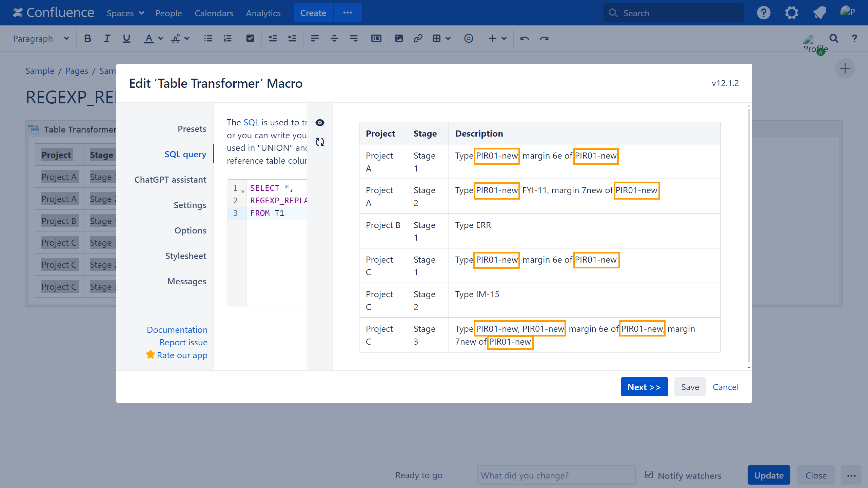This screenshot has height=488, width=868.
Task: Click the task list checkbox icon
Action: (x=250, y=39)
